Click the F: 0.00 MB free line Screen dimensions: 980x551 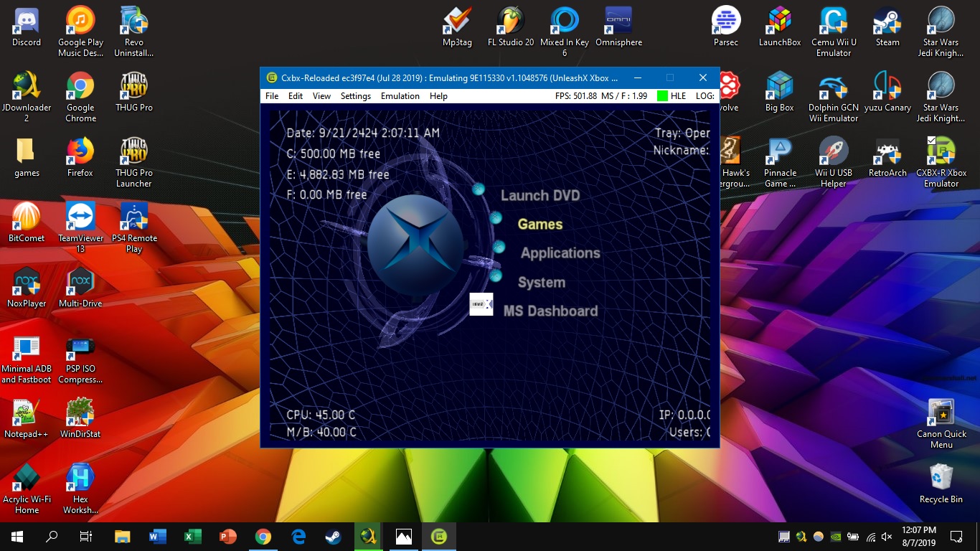(x=326, y=194)
